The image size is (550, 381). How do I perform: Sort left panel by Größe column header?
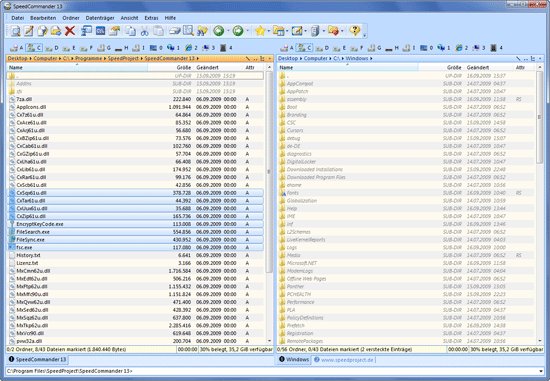183,67
